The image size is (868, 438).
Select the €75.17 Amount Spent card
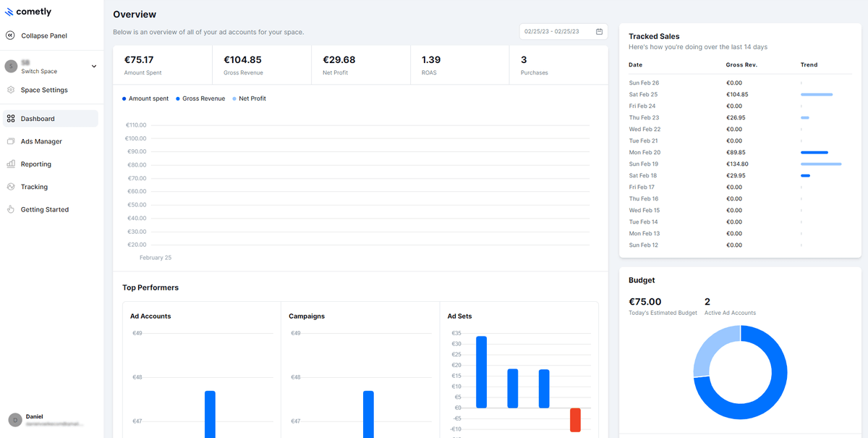tap(163, 65)
